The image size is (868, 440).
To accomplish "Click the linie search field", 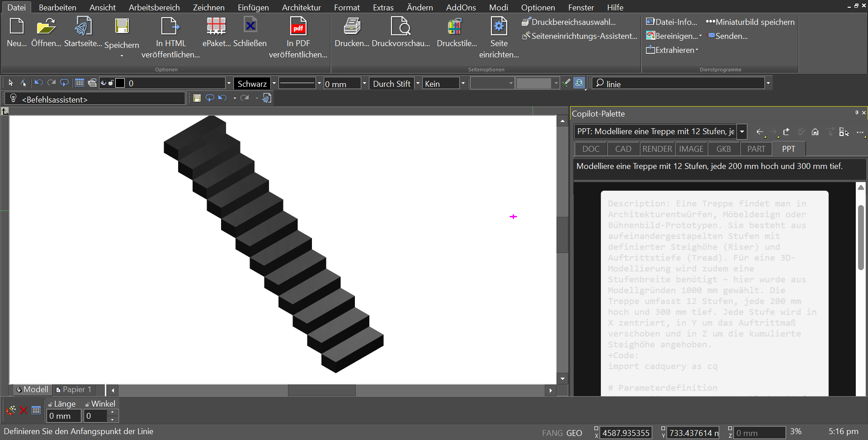I will click(678, 83).
